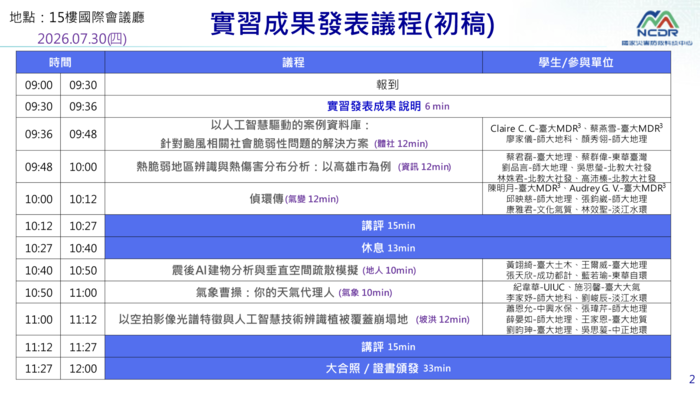Select the 09:36 end time of 實習發表成果說明

[x=83, y=107]
